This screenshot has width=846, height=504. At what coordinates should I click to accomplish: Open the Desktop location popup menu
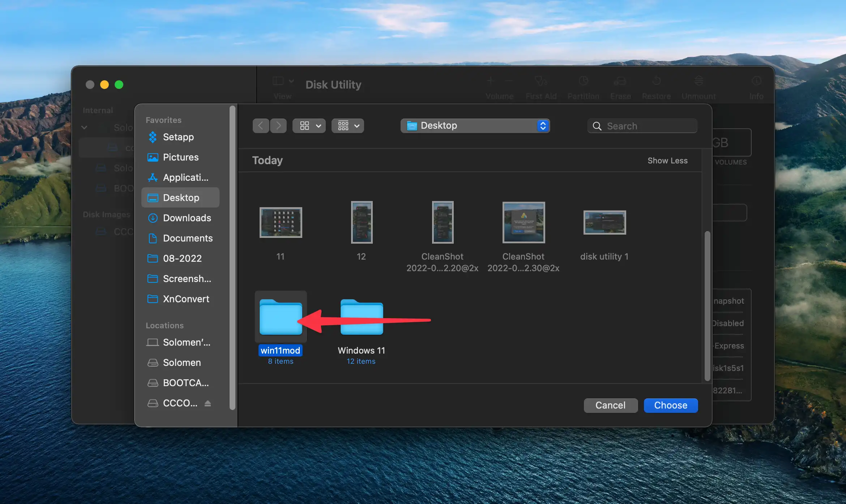475,126
